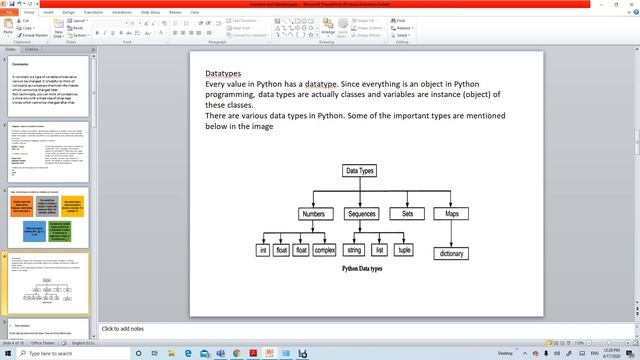Screen dimensions: 640x360
Task: Click Convert to SmartArt
Action: click(x=247, y=35)
